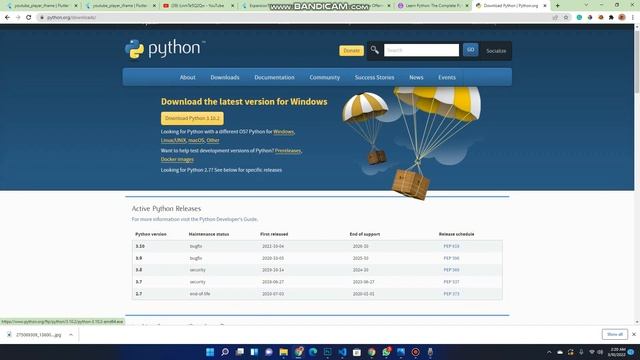Follow the Prereleases link
The width and height of the screenshot is (640, 360).
(x=288, y=151)
